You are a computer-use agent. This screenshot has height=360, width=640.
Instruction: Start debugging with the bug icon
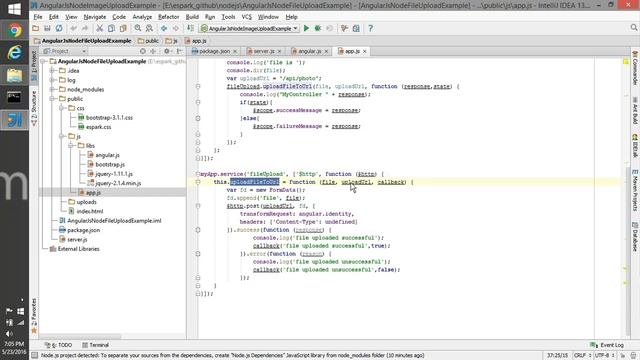tap(318, 28)
